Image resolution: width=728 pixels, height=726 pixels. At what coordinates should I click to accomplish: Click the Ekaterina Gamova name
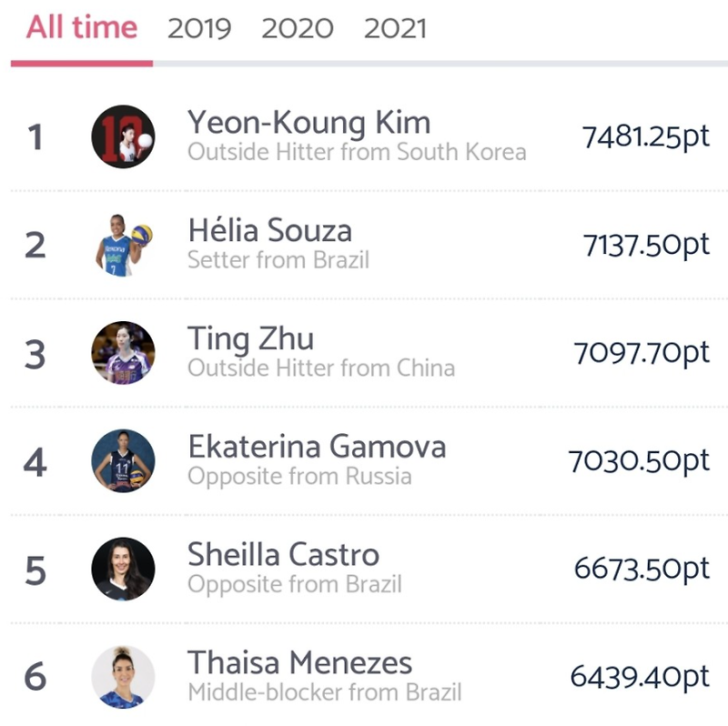[317, 447]
